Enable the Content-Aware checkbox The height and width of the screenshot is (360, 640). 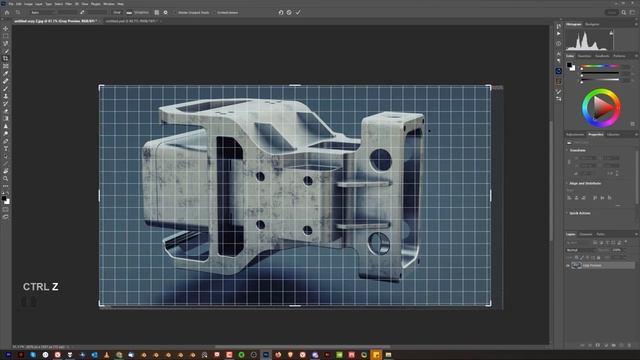(215, 13)
